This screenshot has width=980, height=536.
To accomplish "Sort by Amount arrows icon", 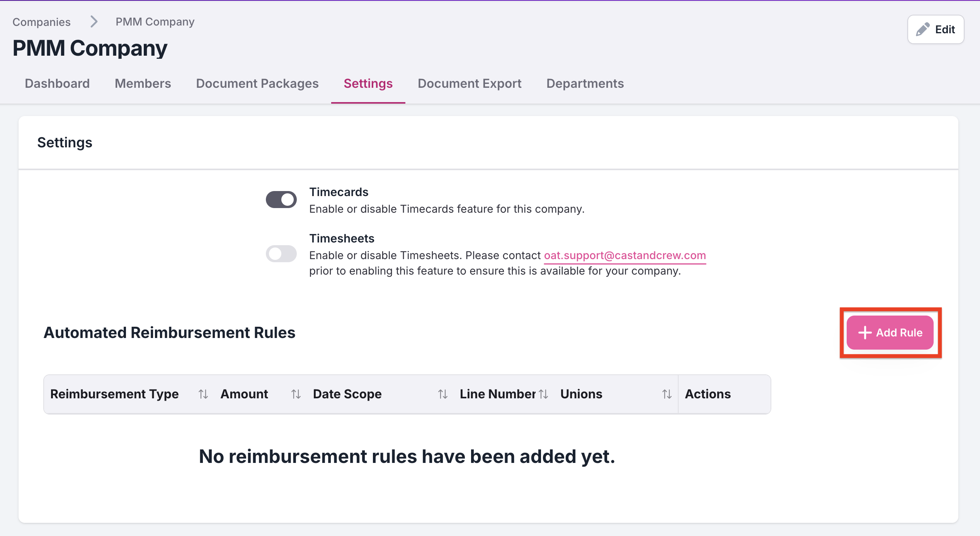I will click(x=296, y=394).
